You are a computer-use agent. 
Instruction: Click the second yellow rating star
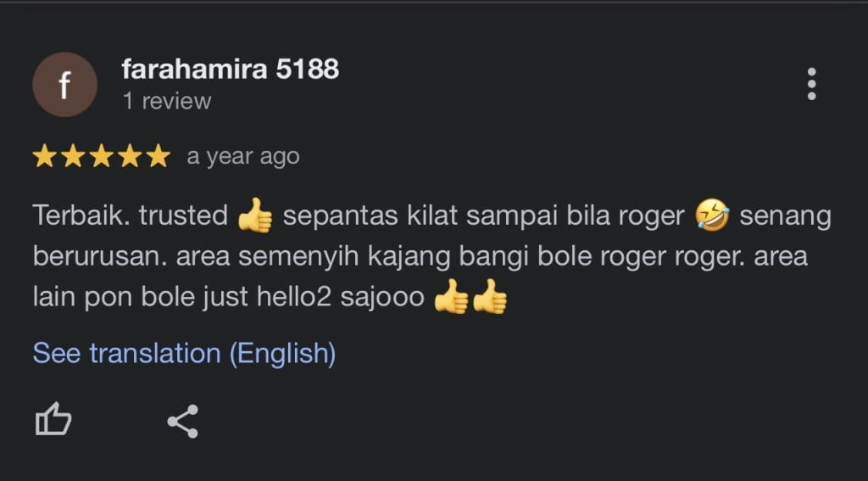point(73,157)
